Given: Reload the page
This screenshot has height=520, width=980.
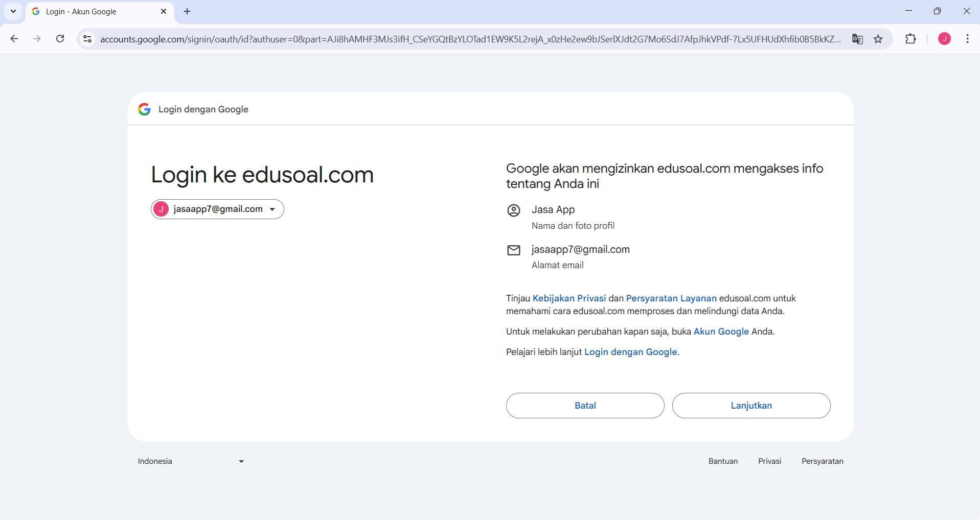Looking at the screenshot, I should coord(60,39).
